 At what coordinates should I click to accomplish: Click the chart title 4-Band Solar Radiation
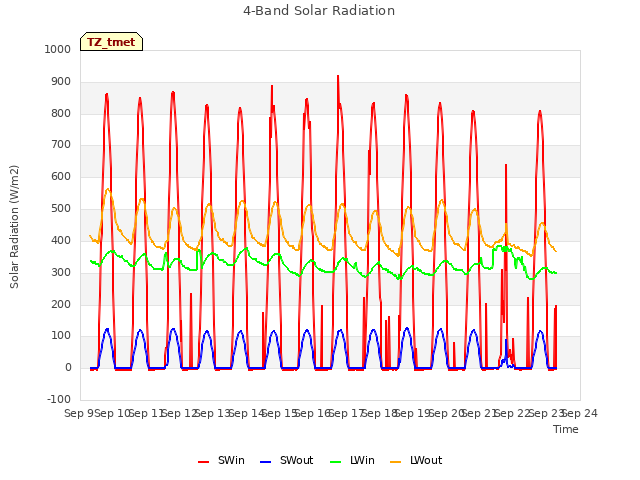pos(319,11)
